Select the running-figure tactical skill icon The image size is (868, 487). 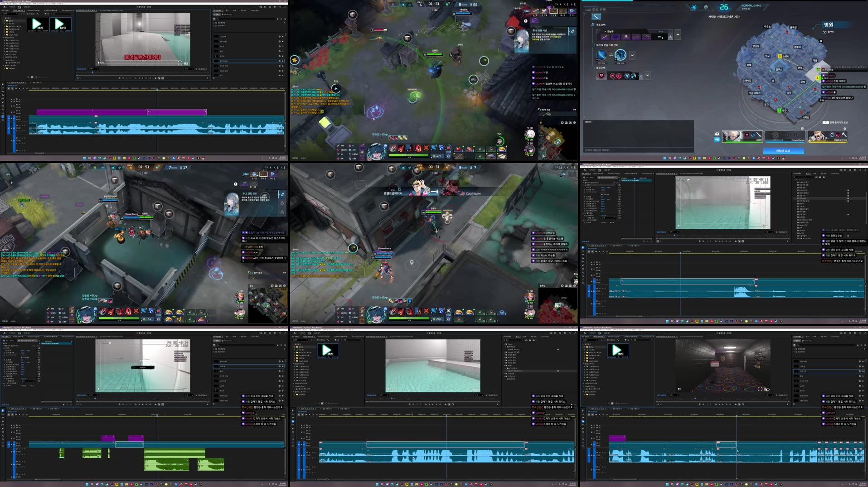click(x=621, y=55)
